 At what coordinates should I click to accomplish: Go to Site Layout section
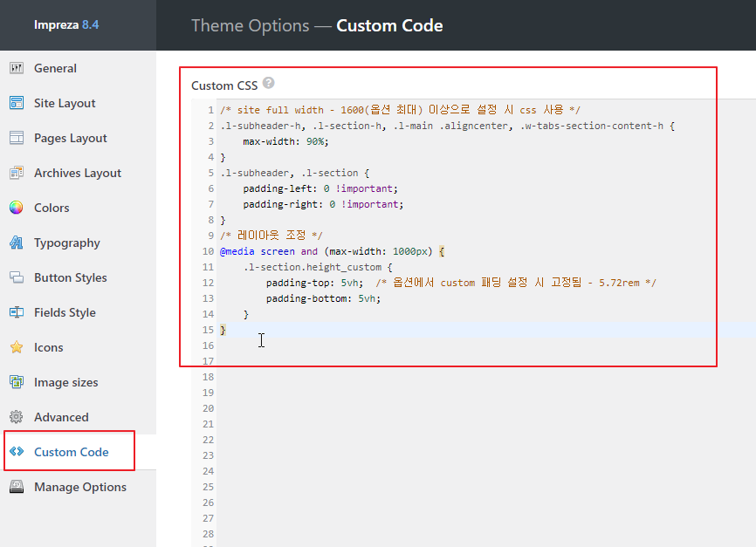(65, 103)
